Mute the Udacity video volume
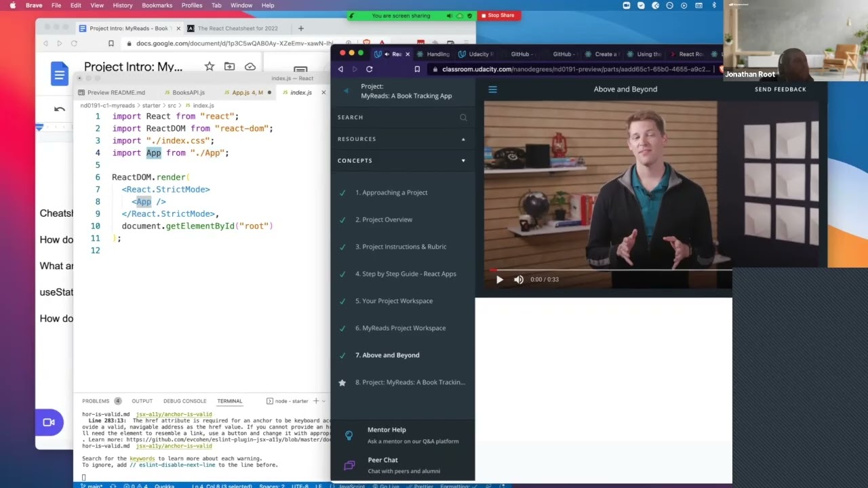The width and height of the screenshot is (868, 488). (519, 279)
